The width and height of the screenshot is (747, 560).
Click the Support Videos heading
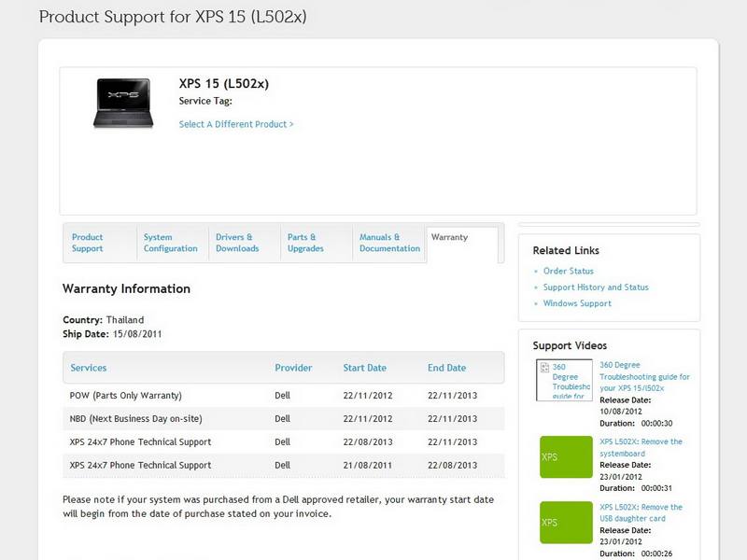pyautogui.click(x=570, y=345)
